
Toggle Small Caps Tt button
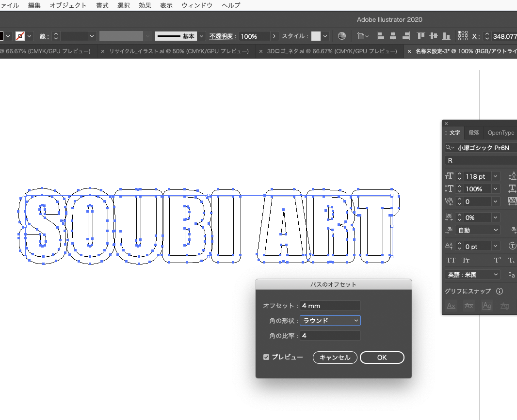(x=465, y=260)
